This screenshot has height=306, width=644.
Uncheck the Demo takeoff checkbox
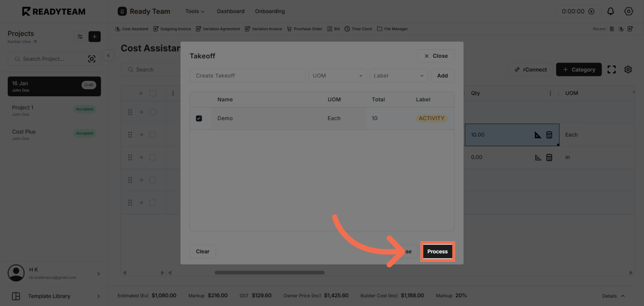point(199,118)
